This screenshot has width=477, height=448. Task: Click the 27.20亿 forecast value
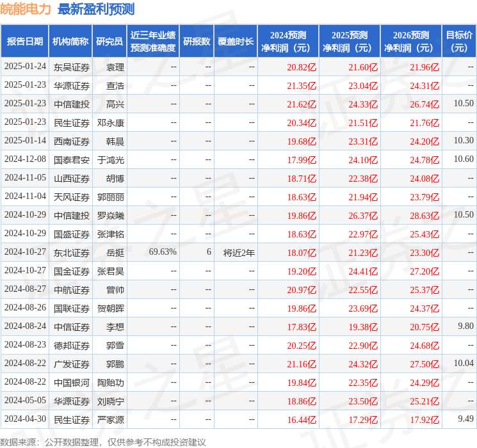pos(424,271)
